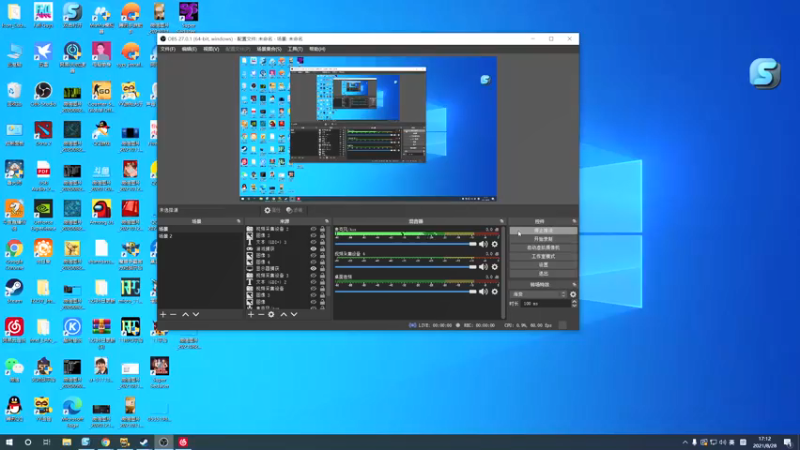Click the 开始录制 button
The width and height of the screenshot is (800, 450).
point(543,239)
